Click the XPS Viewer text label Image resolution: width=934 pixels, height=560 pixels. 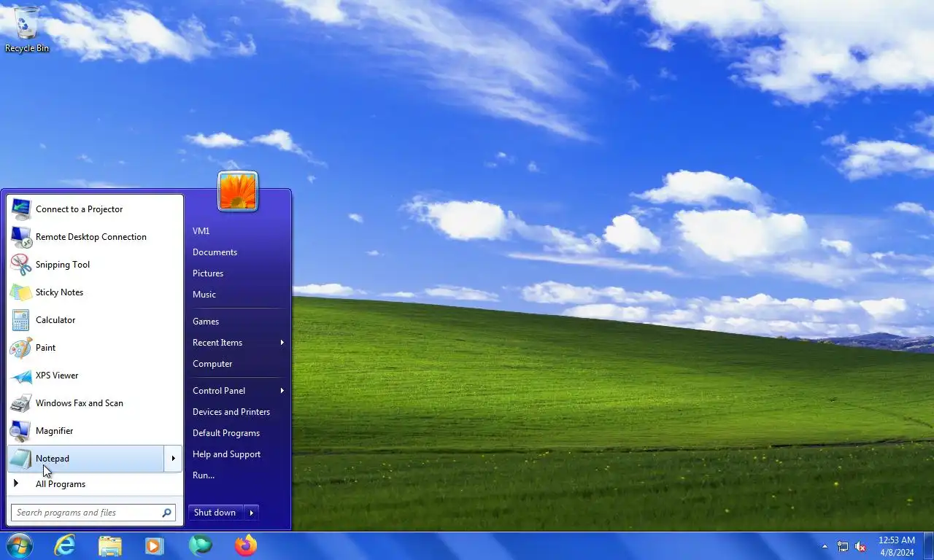tap(57, 376)
